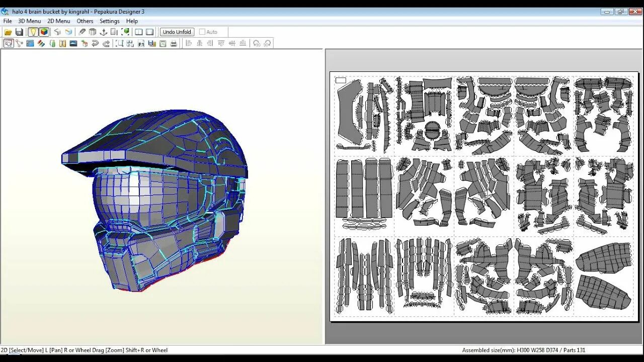Select the eraser tool in the second toolbar

pyautogui.click(x=41, y=43)
